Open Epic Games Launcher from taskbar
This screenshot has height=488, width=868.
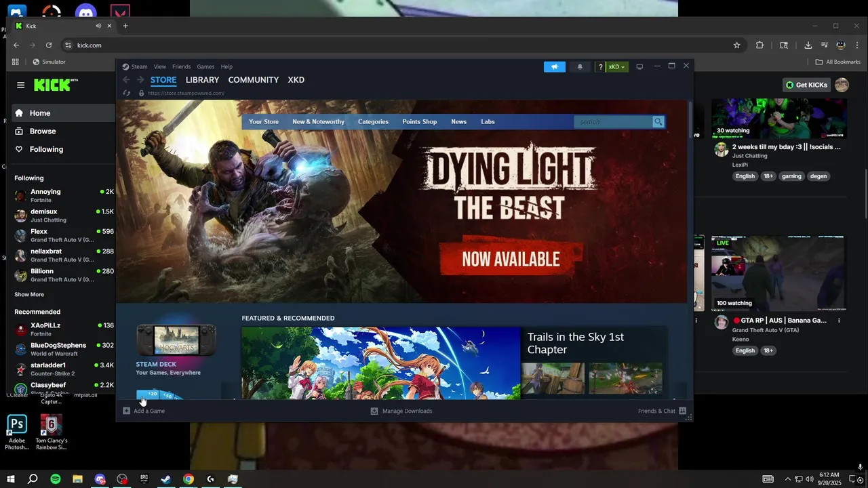(x=144, y=479)
